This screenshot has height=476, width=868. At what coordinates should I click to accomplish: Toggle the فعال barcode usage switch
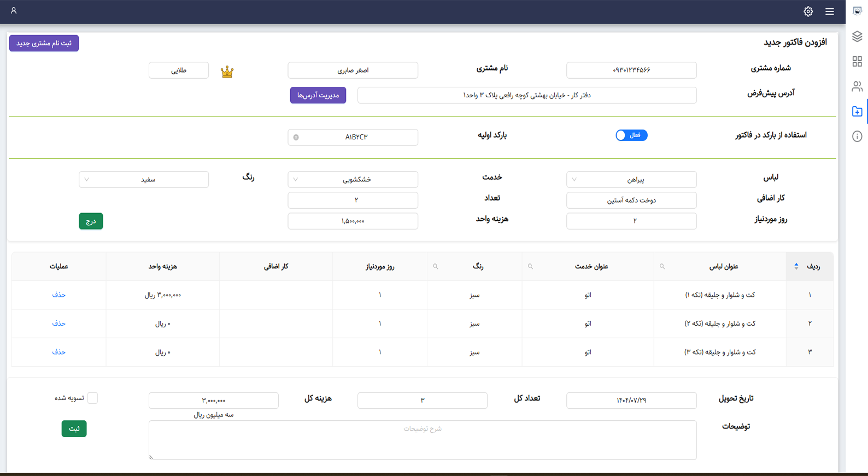pyautogui.click(x=631, y=135)
